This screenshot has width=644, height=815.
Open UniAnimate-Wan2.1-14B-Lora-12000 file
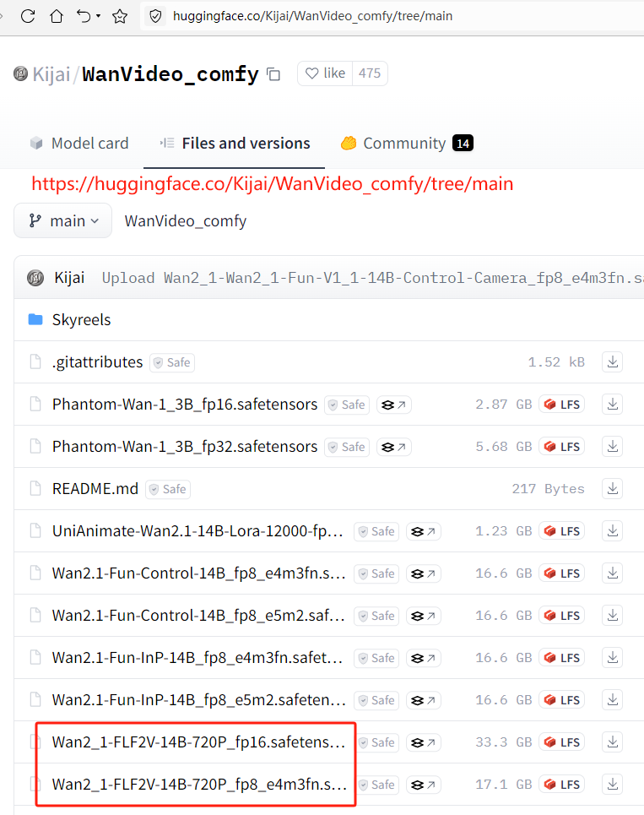pos(198,531)
